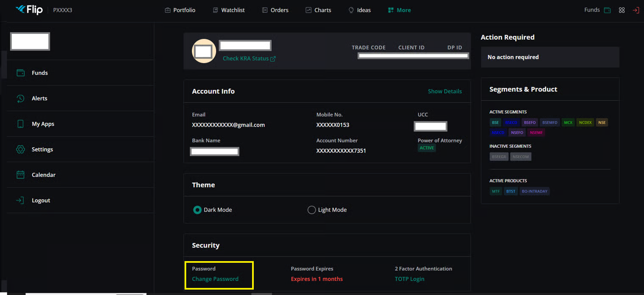Select the Light Mode radio button
Image resolution: width=644 pixels, height=295 pixels.
[x=311, y=210]
